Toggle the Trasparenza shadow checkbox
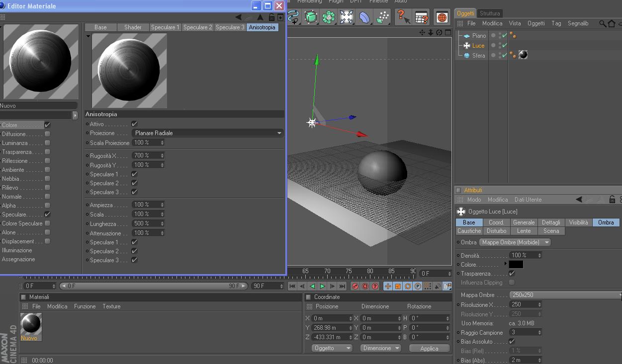 512,274
